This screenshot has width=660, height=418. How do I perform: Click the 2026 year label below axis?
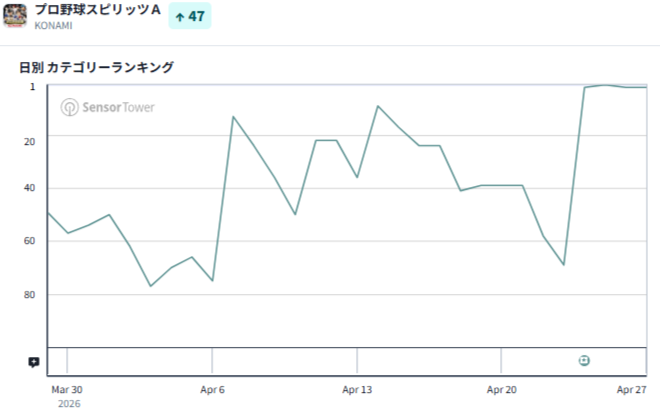[69, 404]
